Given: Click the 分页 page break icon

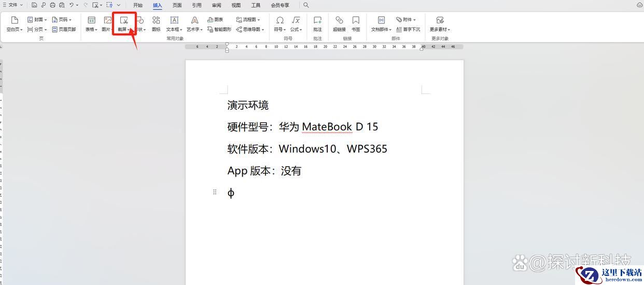Looking at the screenshot, I should tap(30, 30).
